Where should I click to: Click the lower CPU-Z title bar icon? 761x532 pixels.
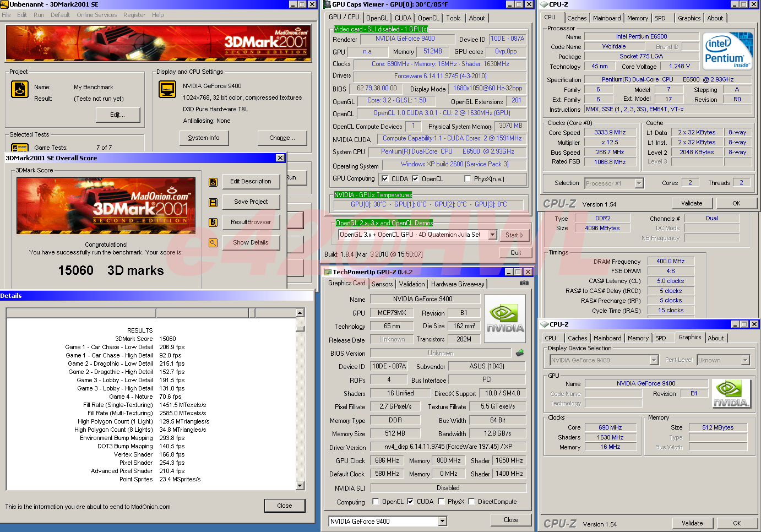tap(545, 324)
